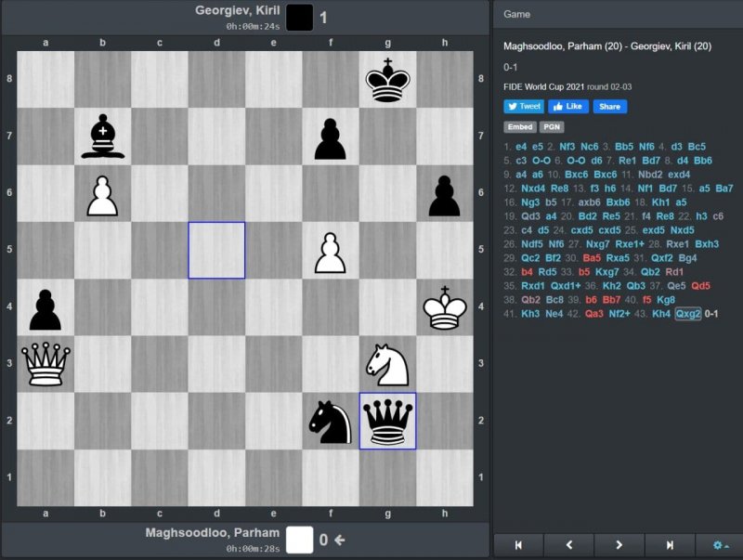Select the white king on h4
Viewport: 743px width, 560px height.
tap(444, 307)
